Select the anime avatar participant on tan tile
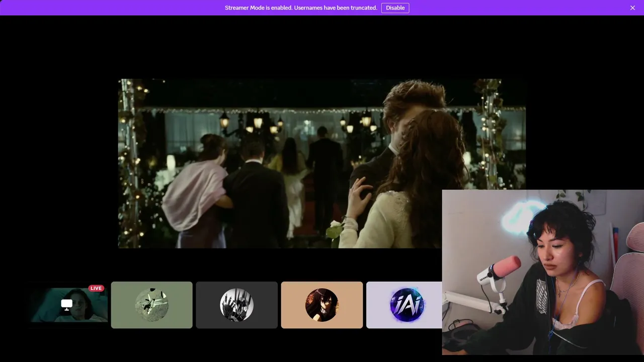 322,305
